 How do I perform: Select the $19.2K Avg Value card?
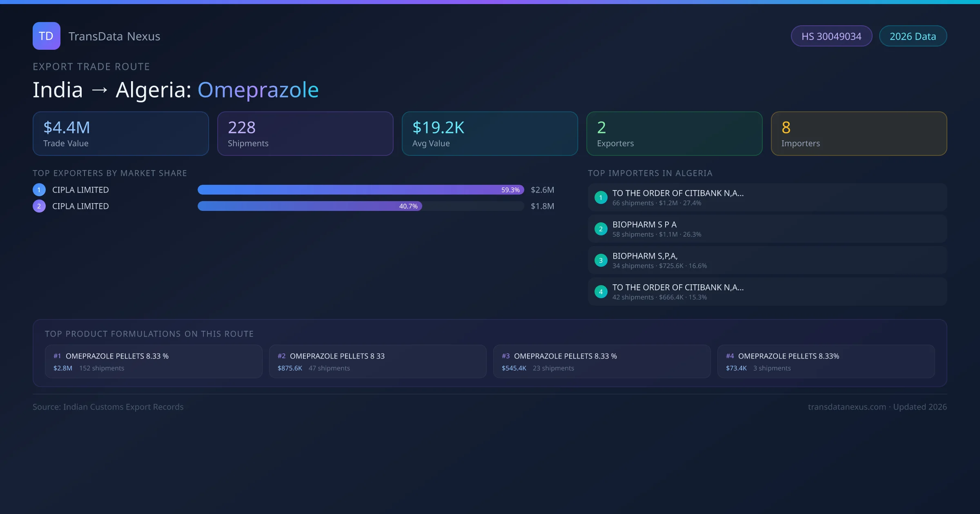pos(490,133)
